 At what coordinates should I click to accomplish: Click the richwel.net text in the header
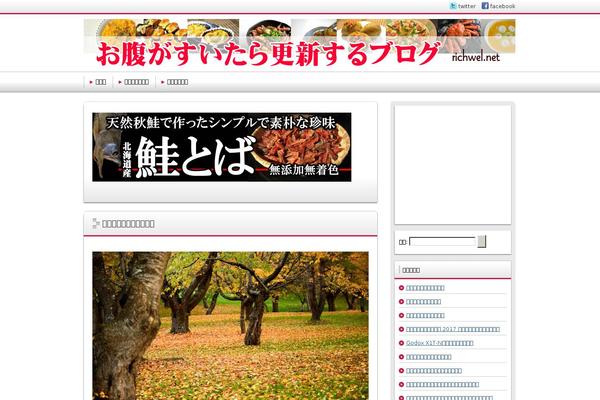click(476, 57)
